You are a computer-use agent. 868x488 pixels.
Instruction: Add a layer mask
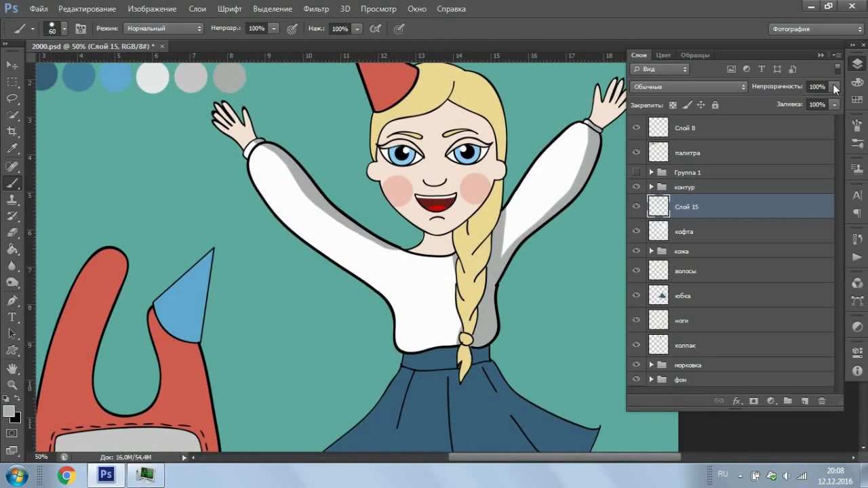[753, 401]
